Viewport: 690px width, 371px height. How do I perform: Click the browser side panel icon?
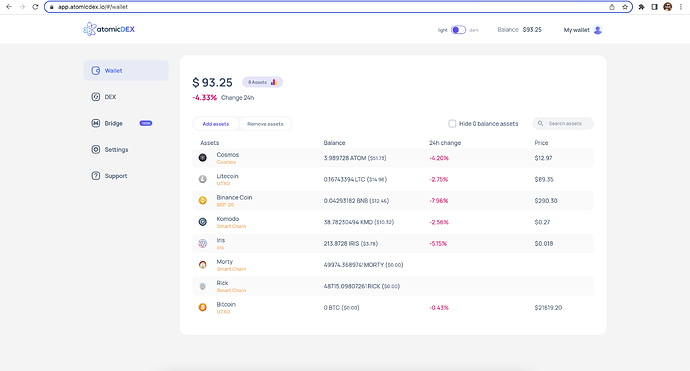(655, 7)
